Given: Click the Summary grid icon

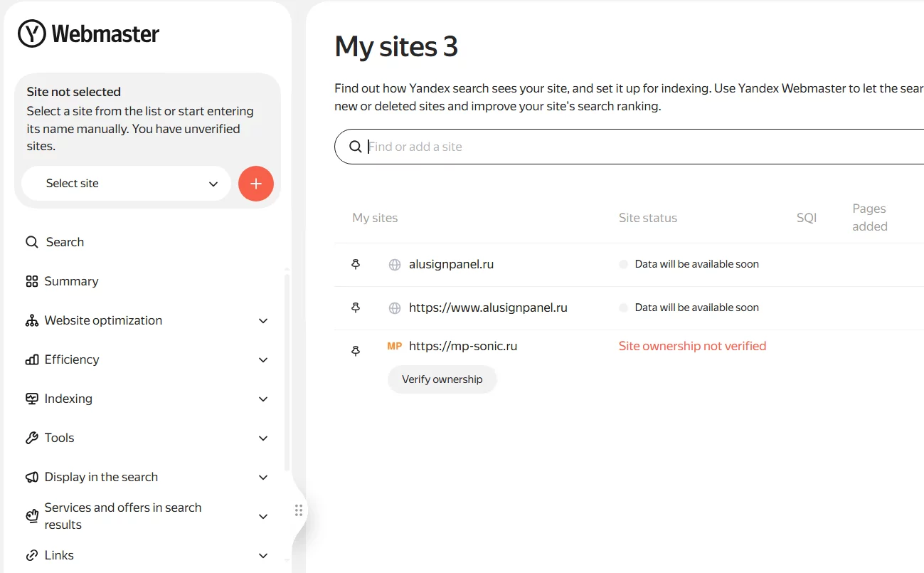Looking at the screenshot, I should (x=32, y=281).
